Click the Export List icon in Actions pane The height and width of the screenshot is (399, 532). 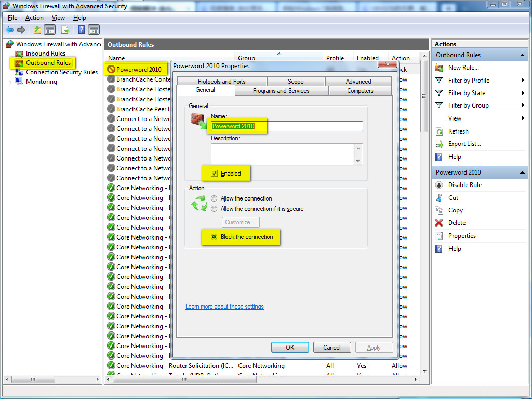click(x=439, y=144)
